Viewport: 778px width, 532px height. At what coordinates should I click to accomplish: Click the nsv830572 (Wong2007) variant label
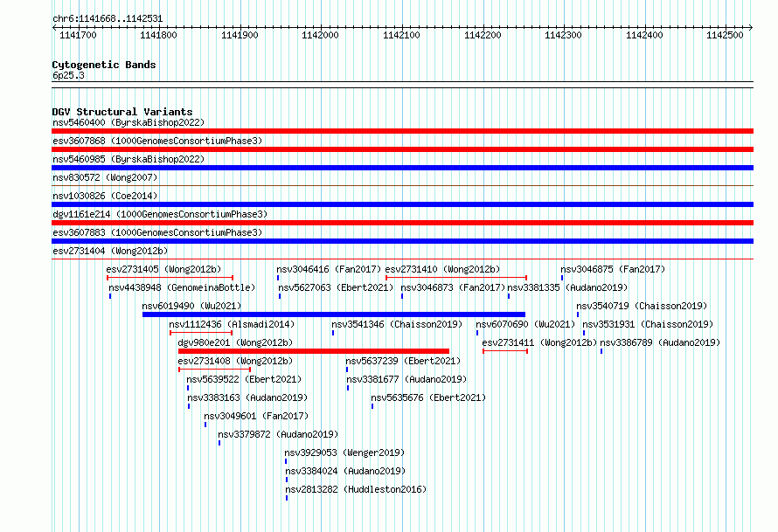[105, 177]
